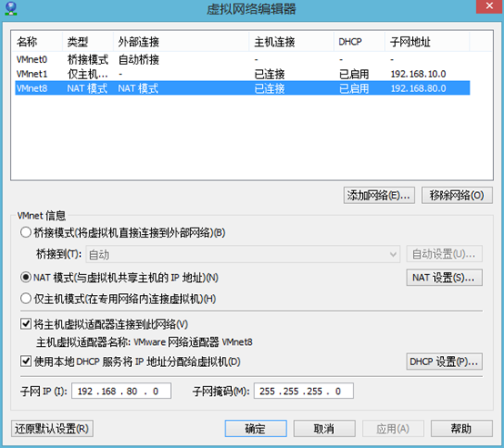504x448 pixels.
Task: Select the VMnet8 row in network list
Action: [x=243, y=88]
